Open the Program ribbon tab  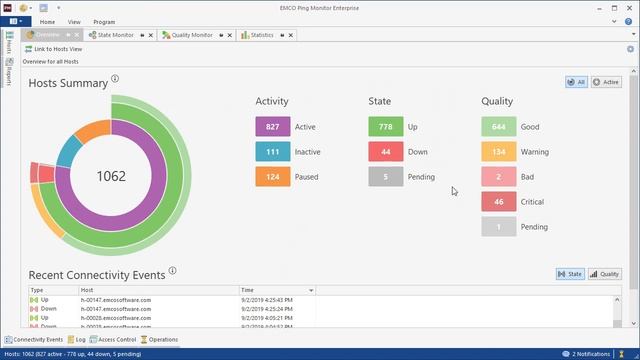(x=104, y=22)
